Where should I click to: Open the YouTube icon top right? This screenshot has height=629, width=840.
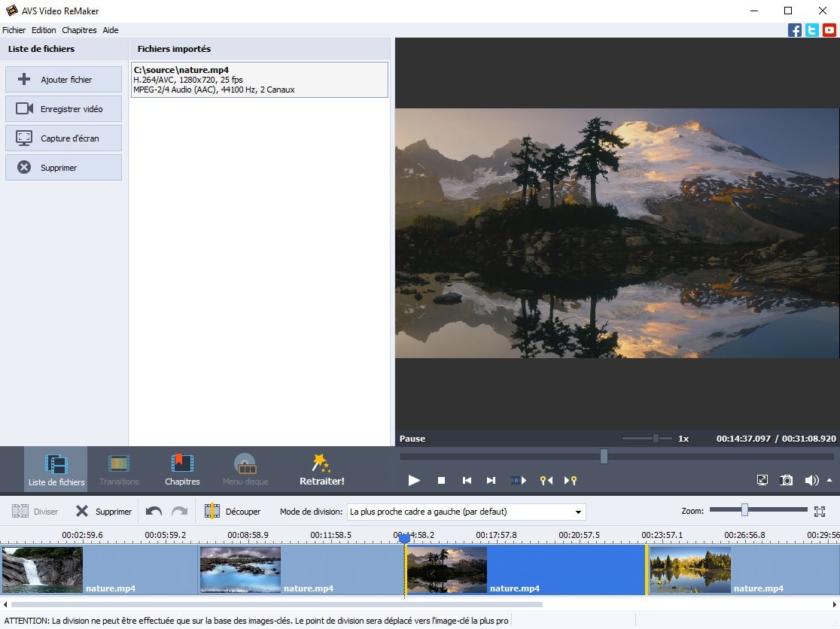tap(829, 30)
